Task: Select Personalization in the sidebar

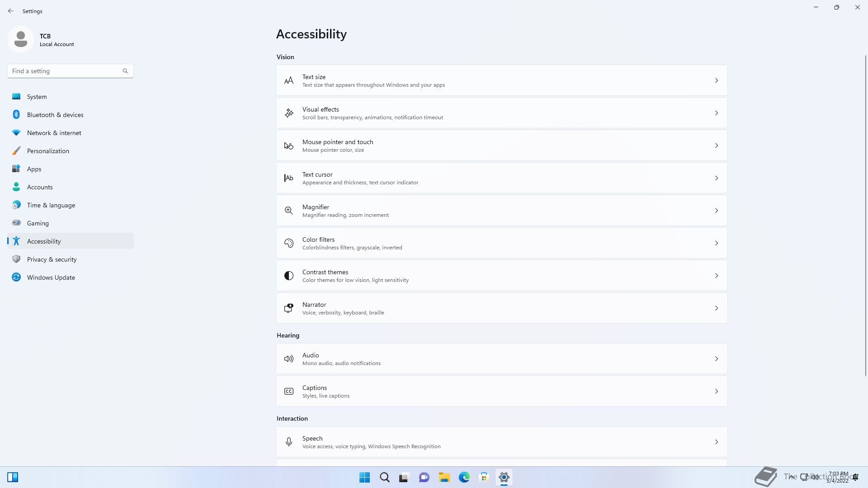Action: [48, 151]
